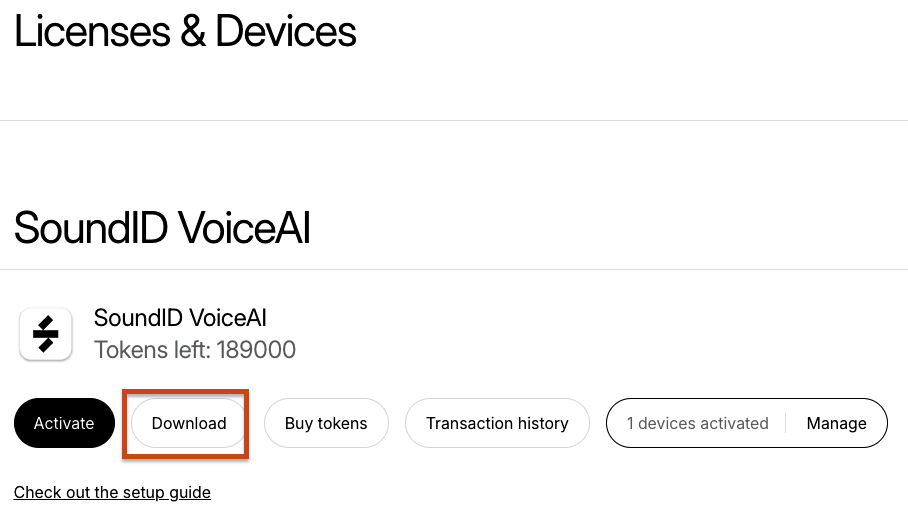
Task: Click the '1 devices activated' label
Action: point(697,423)
